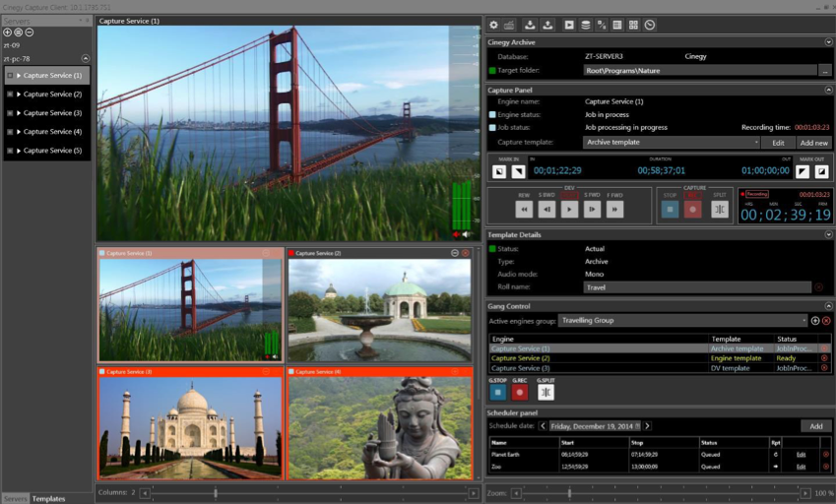Rewind the device with REW

click(x=524, y=210)
